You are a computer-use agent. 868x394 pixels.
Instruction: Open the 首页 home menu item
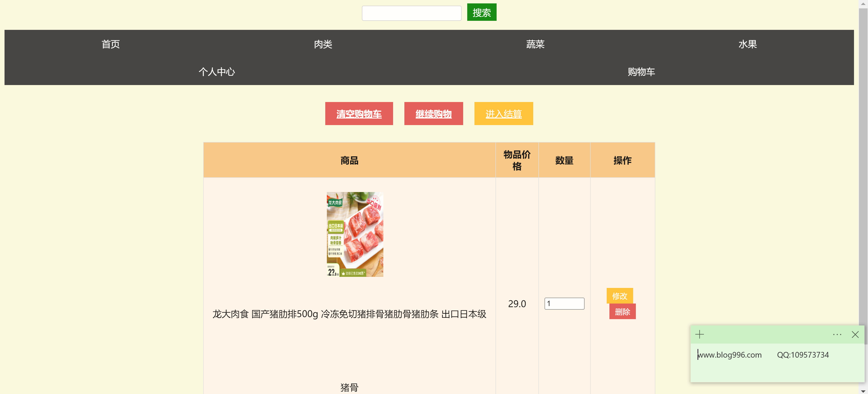point(111,44)
